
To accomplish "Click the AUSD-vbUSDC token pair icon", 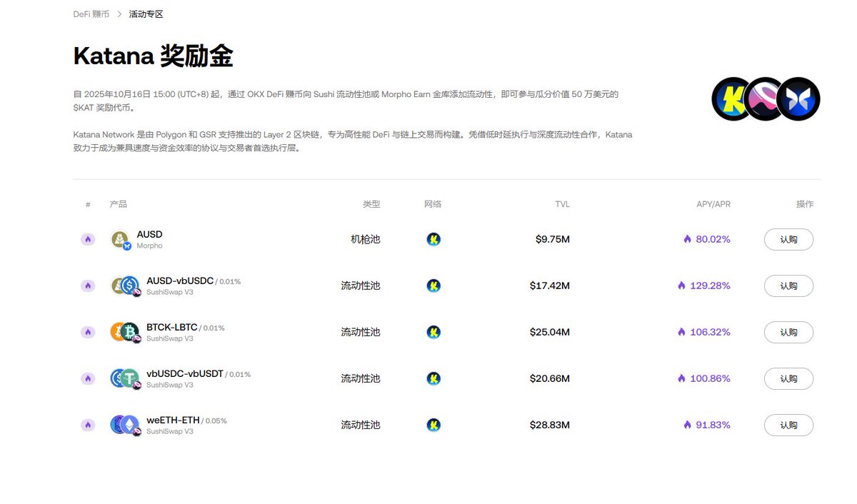I will click(x=126, y=286).
